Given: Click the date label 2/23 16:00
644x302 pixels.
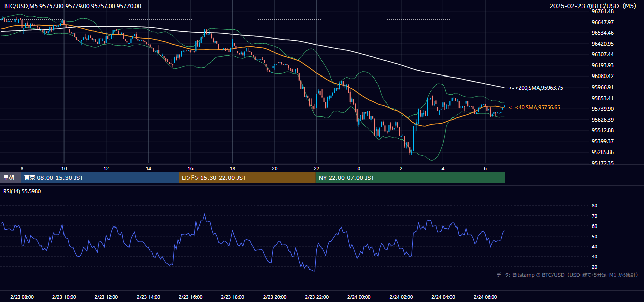Looking at the screenshot, I should point(190,297).
